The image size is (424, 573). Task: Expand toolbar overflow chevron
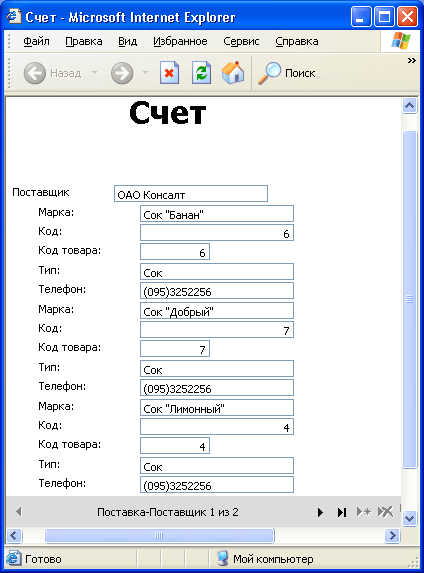point(412,61)
